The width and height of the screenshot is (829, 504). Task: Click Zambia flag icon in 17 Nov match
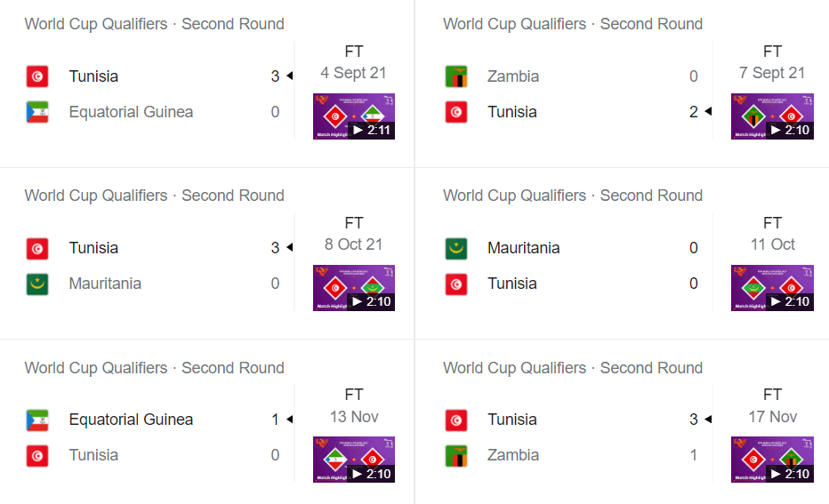pos(456,455)
